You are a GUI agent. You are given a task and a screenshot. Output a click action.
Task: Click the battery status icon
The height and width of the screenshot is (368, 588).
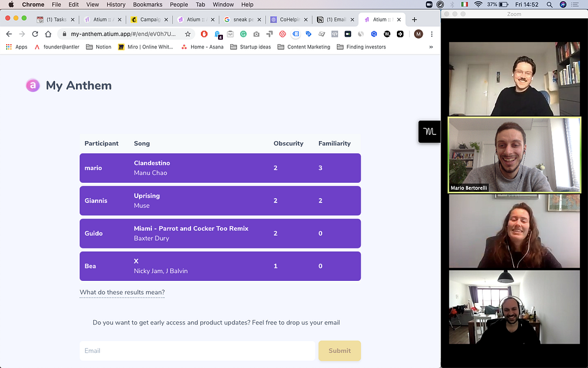point(503,4)
